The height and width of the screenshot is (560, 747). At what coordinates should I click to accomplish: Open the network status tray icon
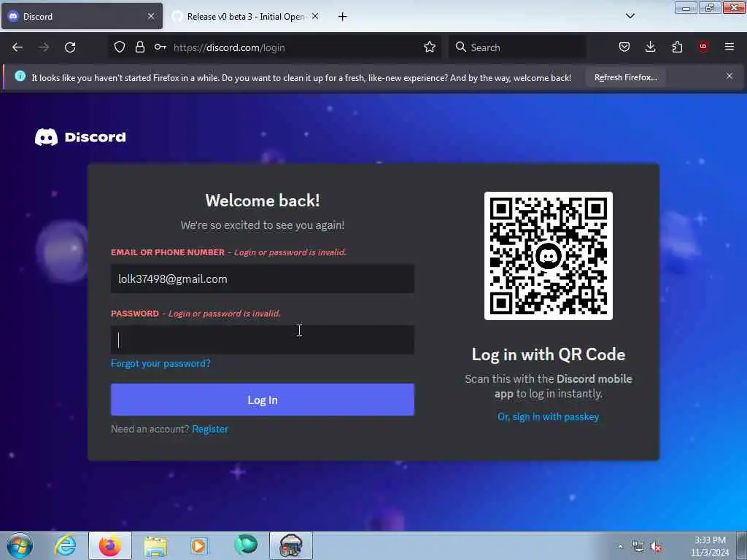click(x=638, y=546)
